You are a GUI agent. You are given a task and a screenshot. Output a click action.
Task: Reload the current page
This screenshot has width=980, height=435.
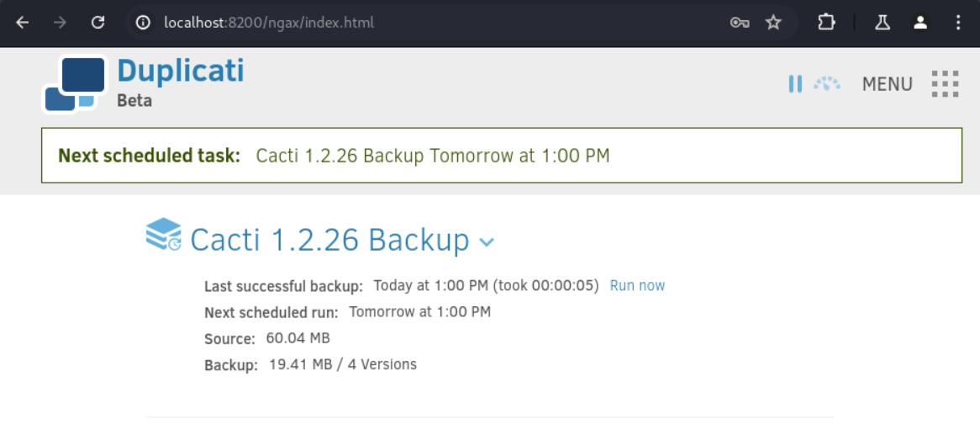(97, 23)
